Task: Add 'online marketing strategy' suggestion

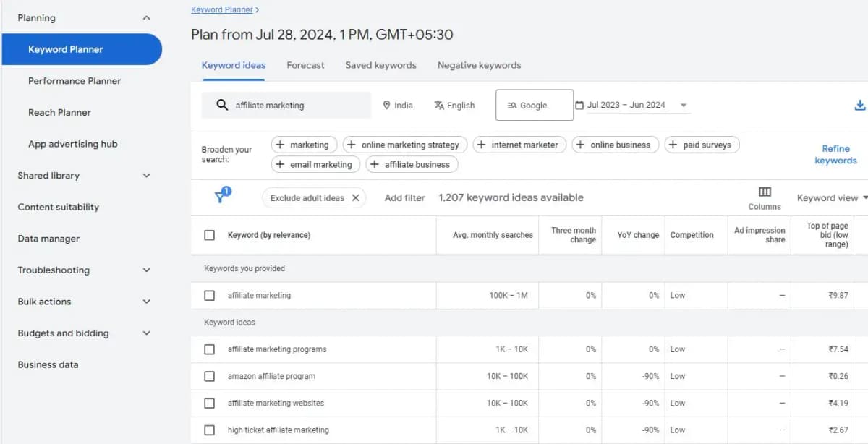Action: click(405, 145)
